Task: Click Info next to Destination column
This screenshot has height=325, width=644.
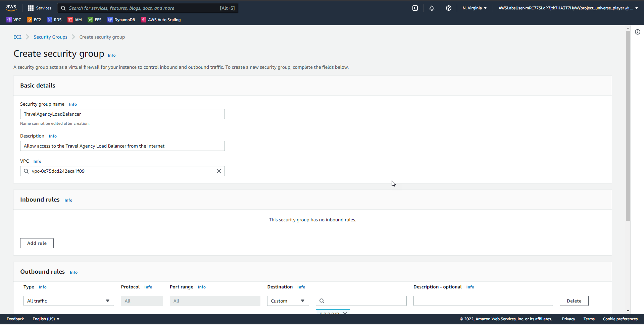Action: pos(301,287)
